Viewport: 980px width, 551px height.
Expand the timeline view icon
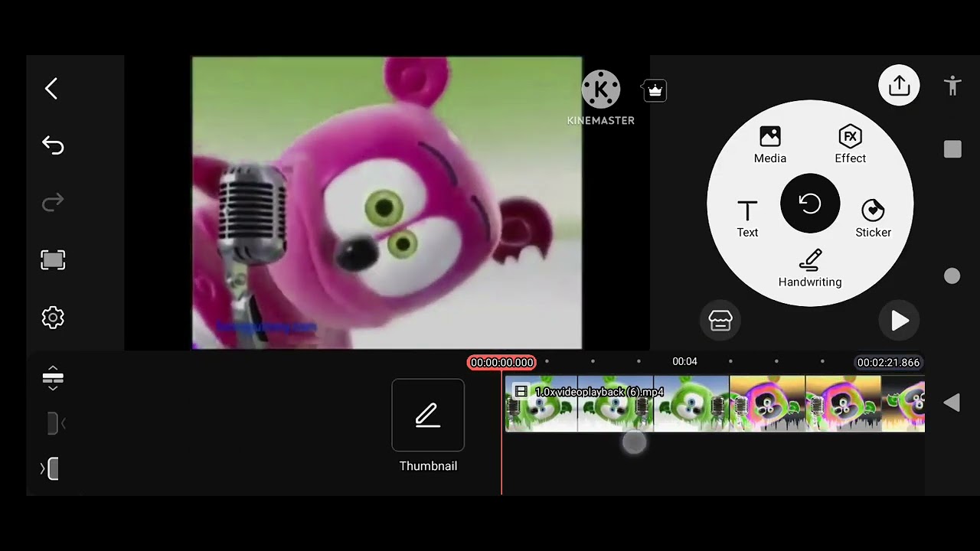pos(53,379)
